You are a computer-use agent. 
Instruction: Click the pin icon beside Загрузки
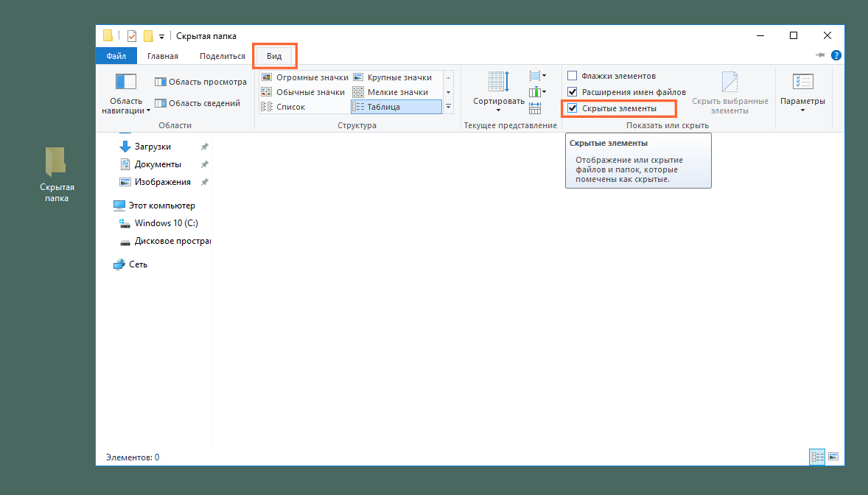205,147
